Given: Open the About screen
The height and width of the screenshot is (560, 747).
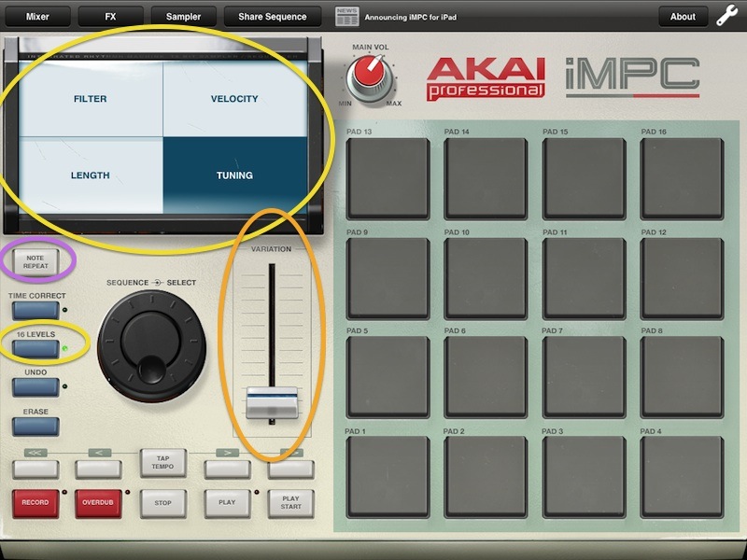Looking at the screenshot, I should 683,17.
